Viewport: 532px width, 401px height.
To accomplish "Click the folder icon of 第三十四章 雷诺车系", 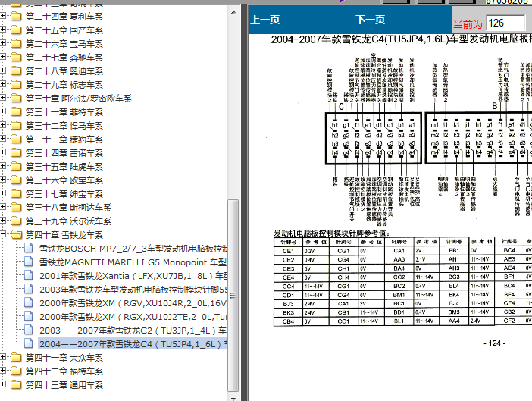I will pyautogui.click(x=16, y=152).
